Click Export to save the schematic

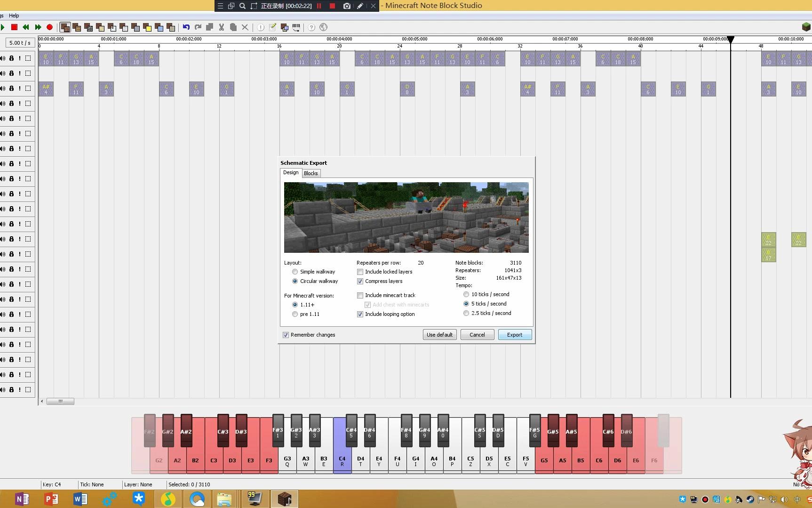[x=515, y=335]
